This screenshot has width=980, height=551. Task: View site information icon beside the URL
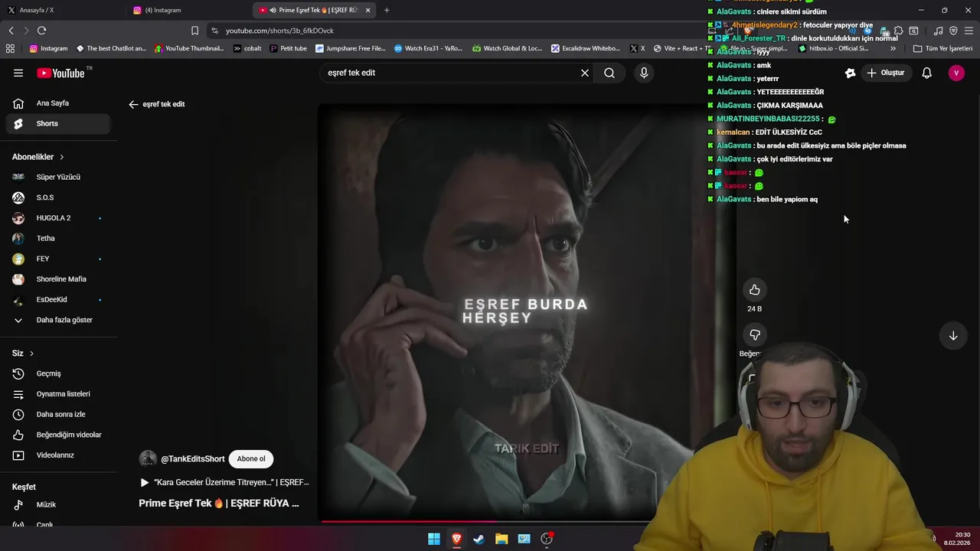[216, 31]
